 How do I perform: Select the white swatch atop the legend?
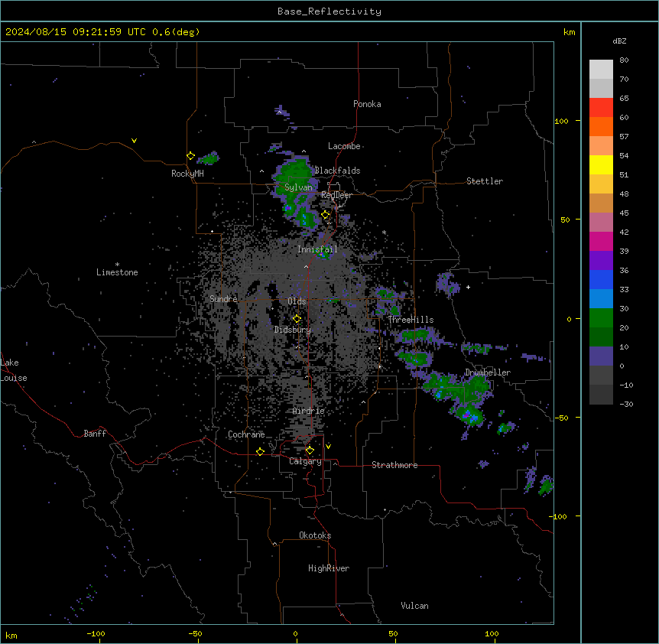(x=601, y=70)
